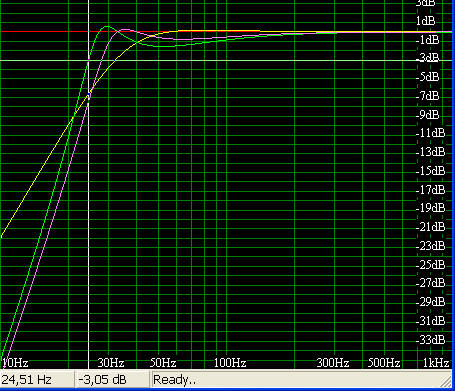Click the 300Hz axis label
This screenshot has height=391, width=455.
pyautogui.click(x=333, y=363)
